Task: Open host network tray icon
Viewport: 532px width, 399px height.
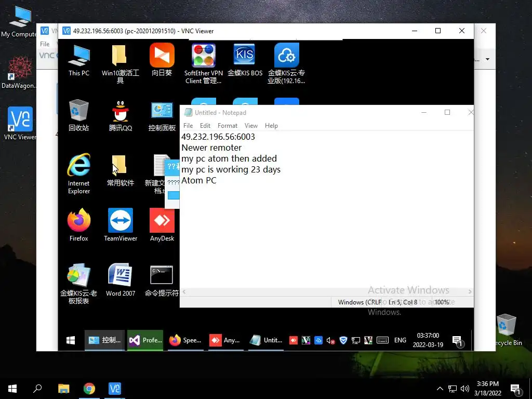Action: [x=453, y=389]
